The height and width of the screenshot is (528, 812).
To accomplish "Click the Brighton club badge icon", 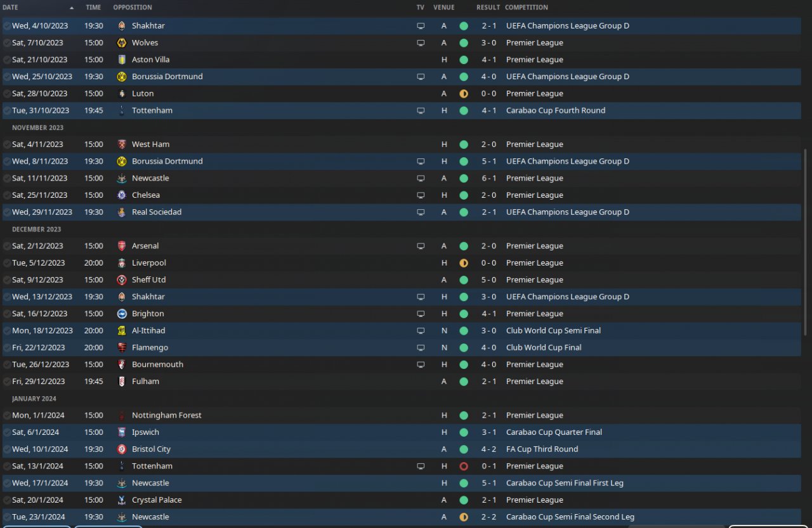I will pos(122,314).
